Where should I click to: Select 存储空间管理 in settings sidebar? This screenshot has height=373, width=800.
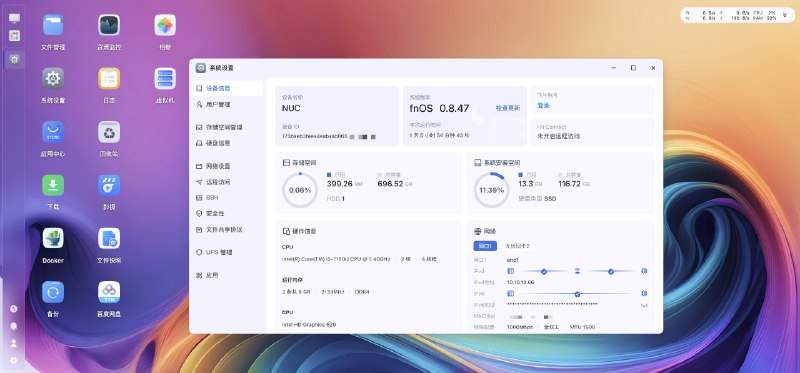(x=227, y=127)
